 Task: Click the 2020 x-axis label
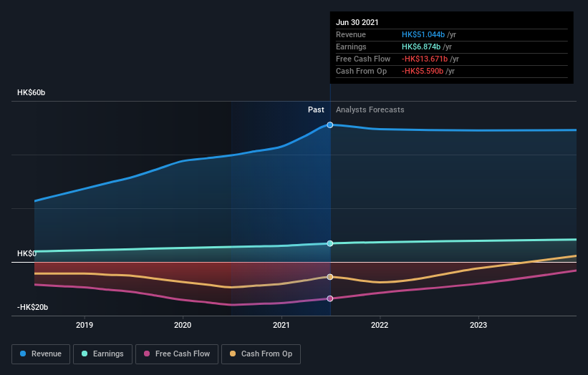coord(183,325)
